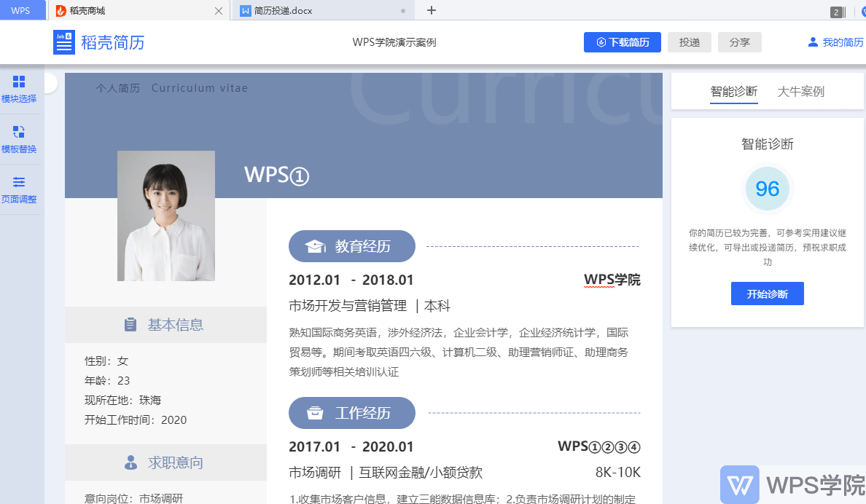
Task: Click the 意向岗位：市场调研 field
Action: pyautogui.click(x=133, y=498)
